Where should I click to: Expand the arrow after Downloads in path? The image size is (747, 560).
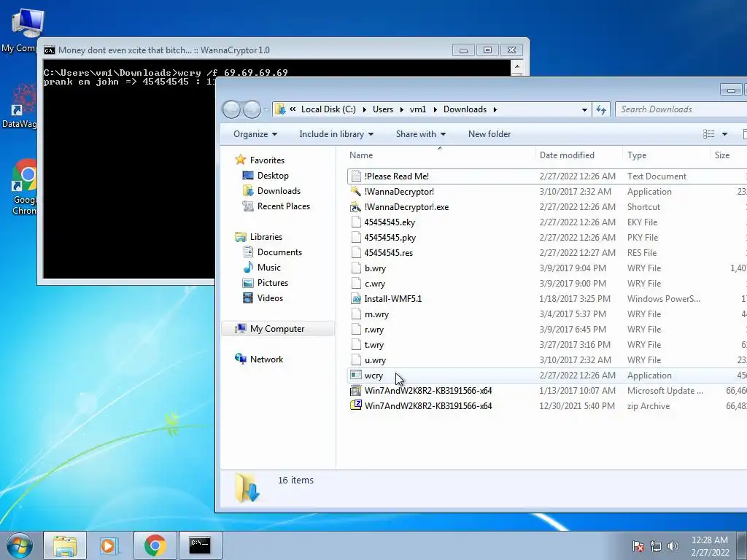click(495, 109)
